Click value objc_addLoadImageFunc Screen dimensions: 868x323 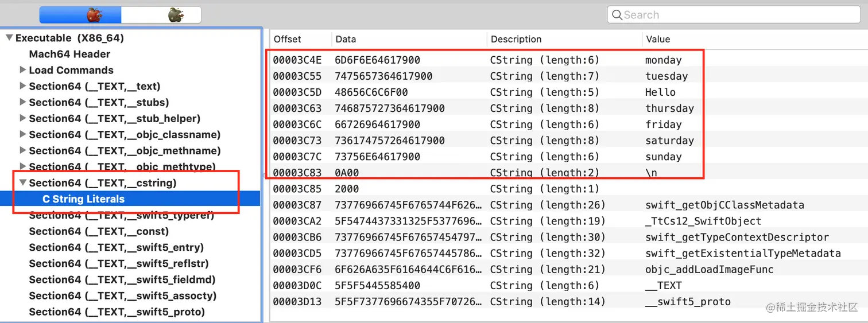pyautogui.click(x=710, y=269)
